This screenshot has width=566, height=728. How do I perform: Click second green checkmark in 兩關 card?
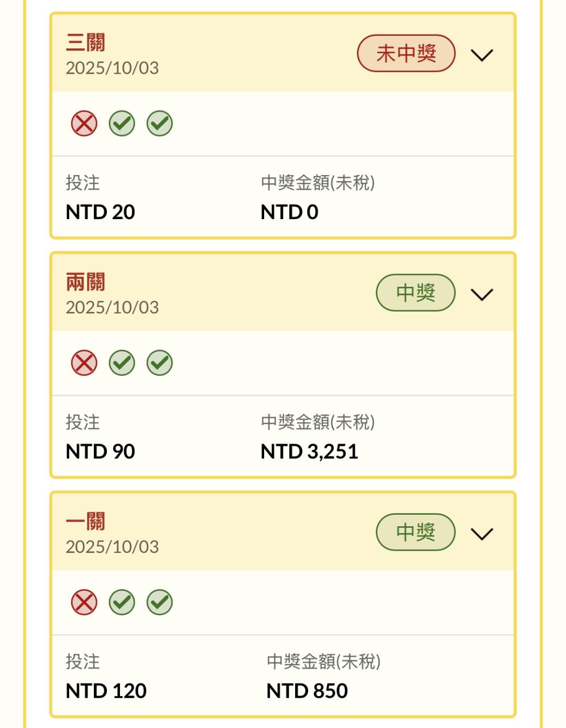click(x=160, y=363)
